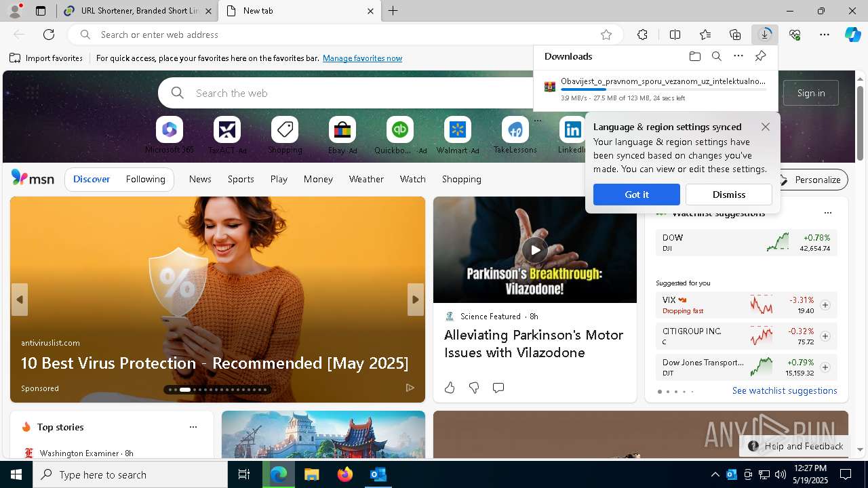Open a new tab plus button
Viewport: 868px width, 488px height.
coord(393,11)
